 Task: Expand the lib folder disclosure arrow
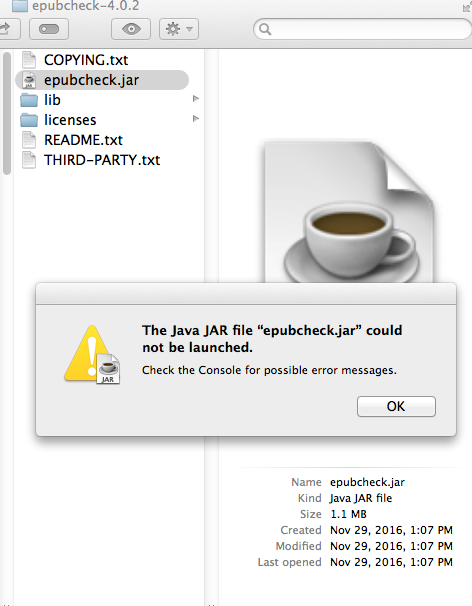[x=196, y=99]
